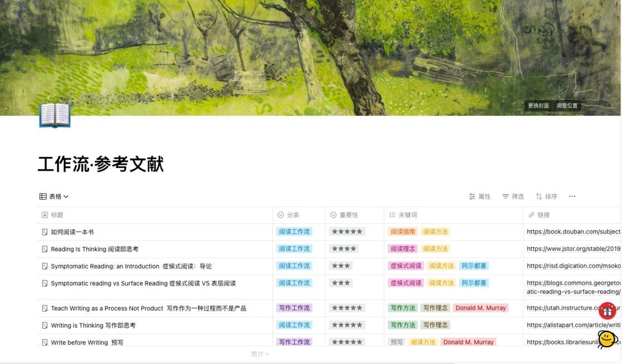Open page icon for Symptomatic reading vs Surface Reading
Image resolution: width=622 pixels, height=364 pixels.
point(45,283)
